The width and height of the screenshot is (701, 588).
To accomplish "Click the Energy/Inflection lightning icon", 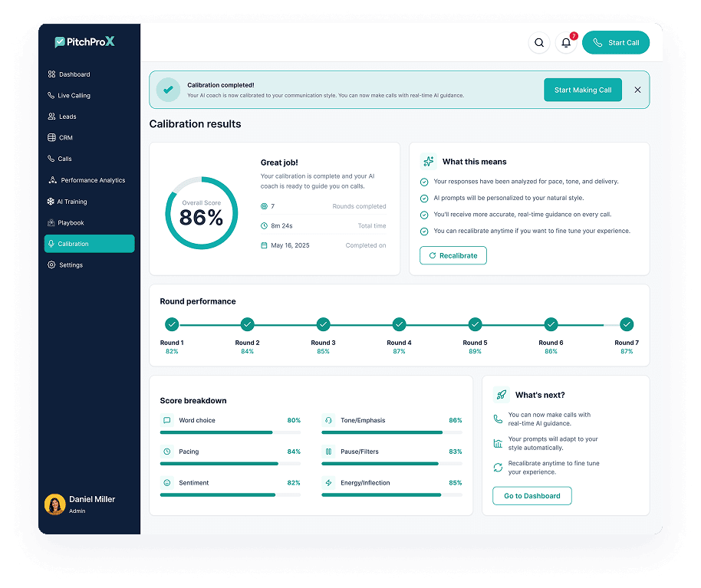I will [328, 482].
